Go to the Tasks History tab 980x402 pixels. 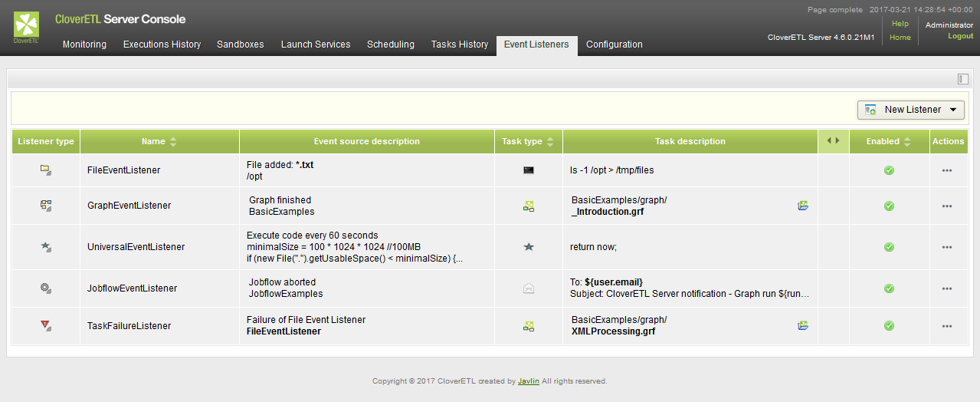[460, 44]
